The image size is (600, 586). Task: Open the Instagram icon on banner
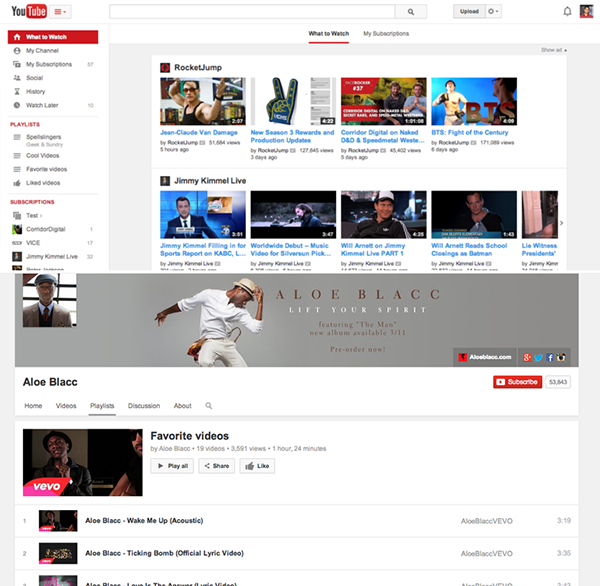click(x=561, y=357)
